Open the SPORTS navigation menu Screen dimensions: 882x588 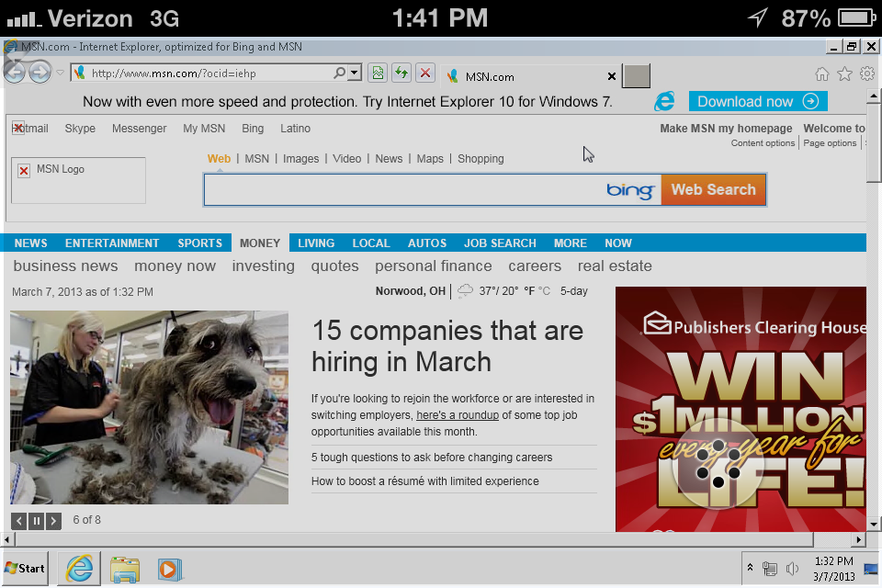199,243
